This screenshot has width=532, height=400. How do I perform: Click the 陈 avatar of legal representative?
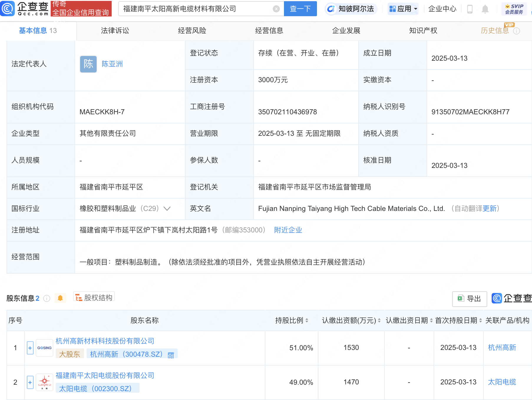[x=88, y=64]
